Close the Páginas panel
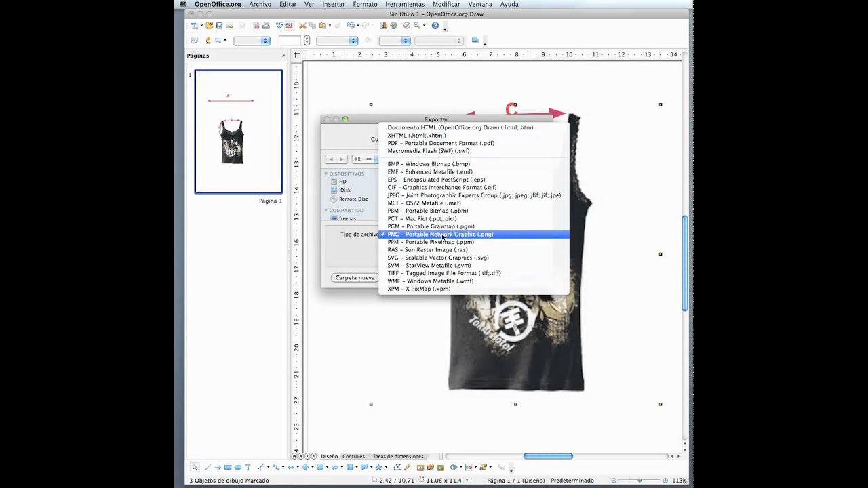This screenshot has height=488, width=868. (283, 56)
